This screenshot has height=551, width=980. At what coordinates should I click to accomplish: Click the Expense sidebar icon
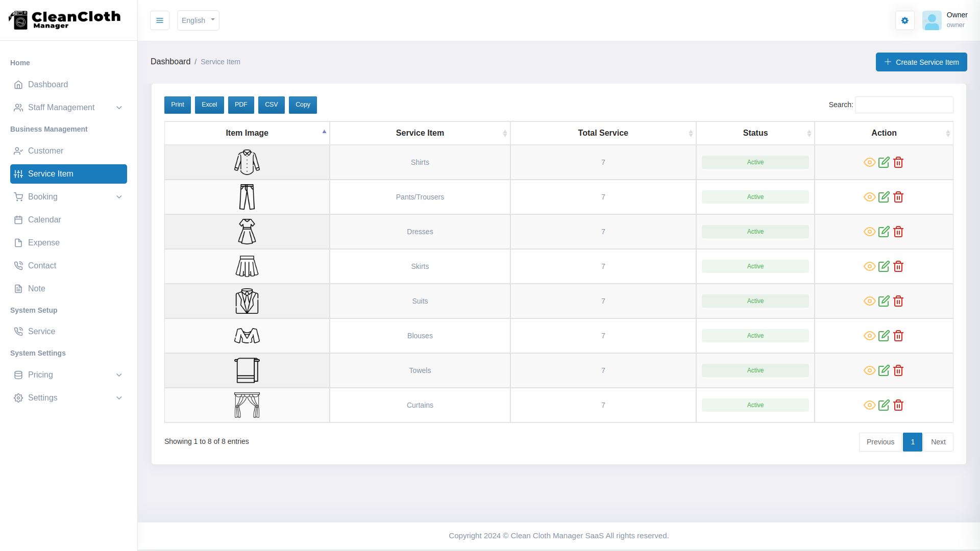[18, 242]
